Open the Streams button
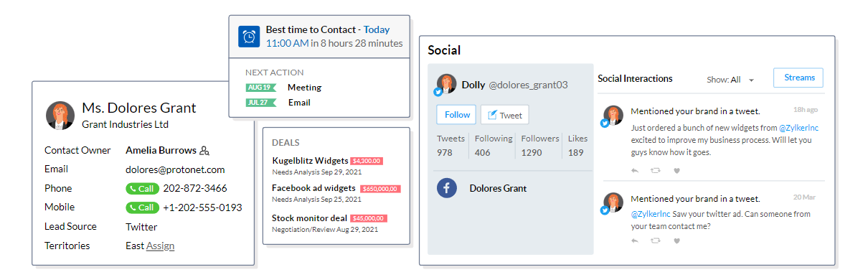868x280 pixels. pyautogui.click(x=798, y=78)
